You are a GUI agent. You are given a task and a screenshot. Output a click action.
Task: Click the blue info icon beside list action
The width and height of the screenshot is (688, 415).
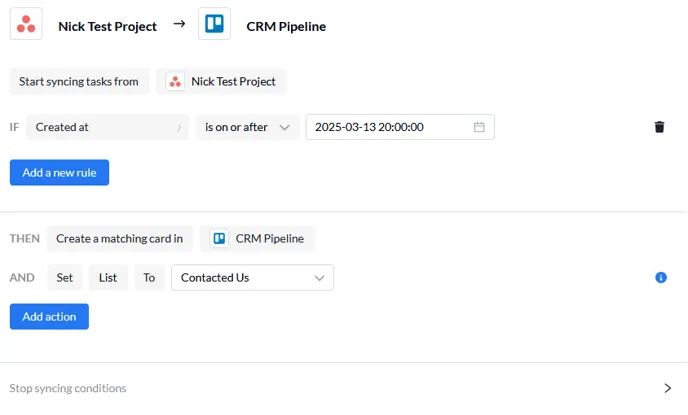(x=661, y=277)
